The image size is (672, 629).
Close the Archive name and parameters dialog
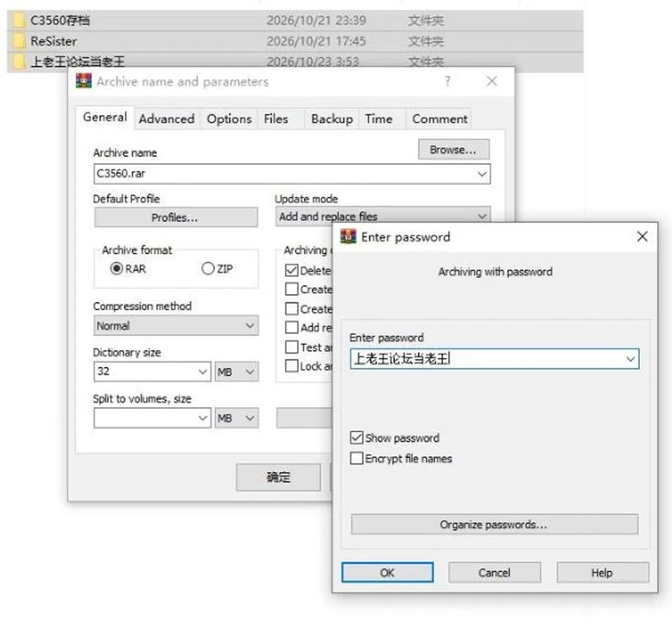coord(491,81)
